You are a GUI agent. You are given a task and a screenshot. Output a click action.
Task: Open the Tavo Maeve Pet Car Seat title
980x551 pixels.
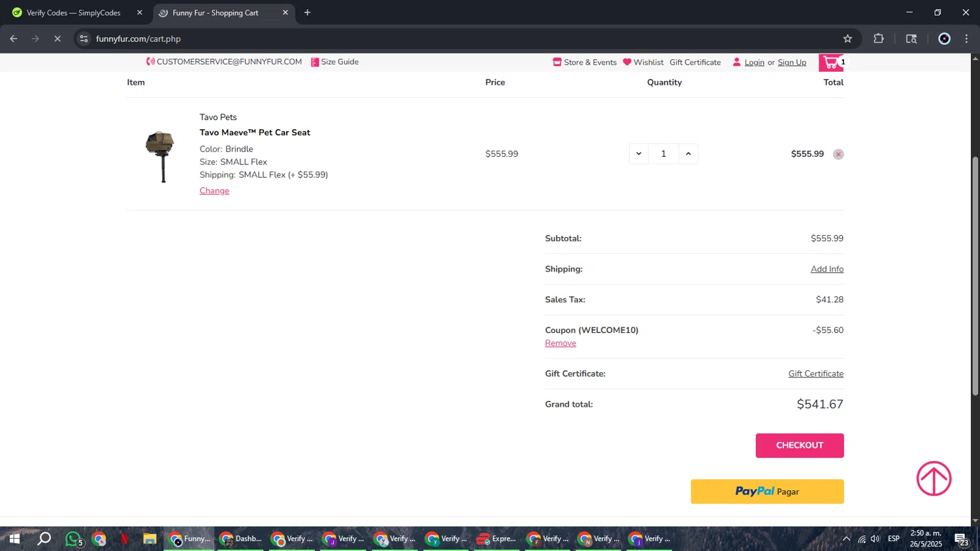255,133
